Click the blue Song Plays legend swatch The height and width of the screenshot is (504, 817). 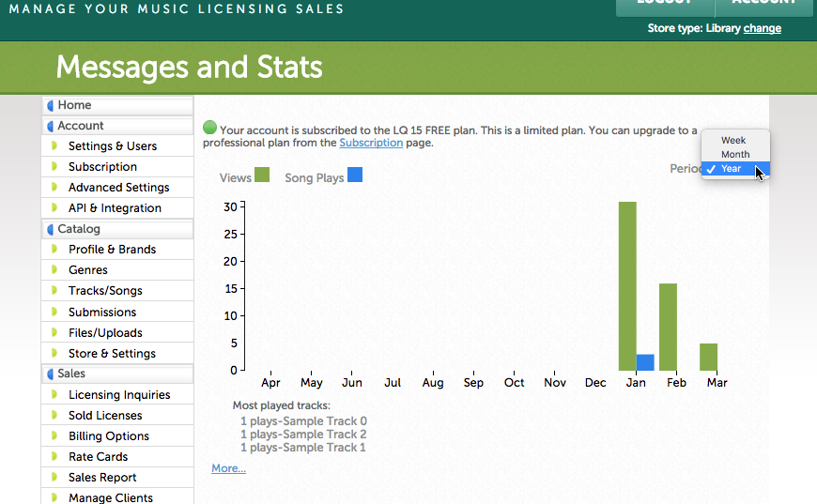tap(355, 176)
